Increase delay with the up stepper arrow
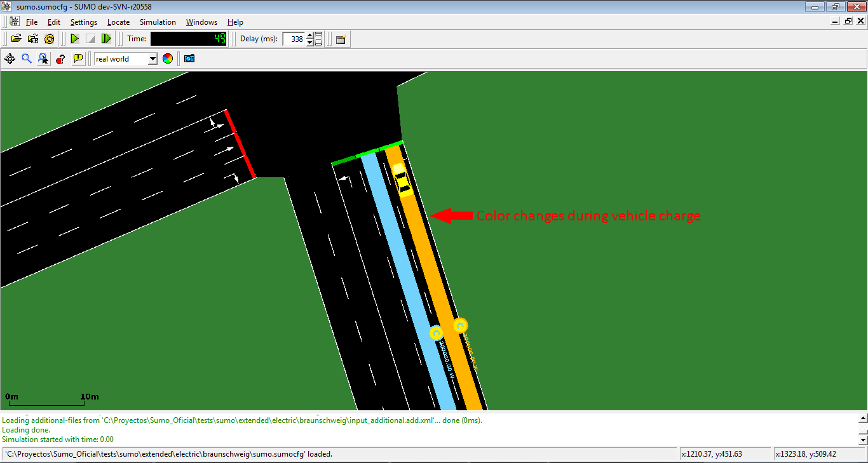The image size is (868, 463). pyautogui.click(x=310, y=36)
